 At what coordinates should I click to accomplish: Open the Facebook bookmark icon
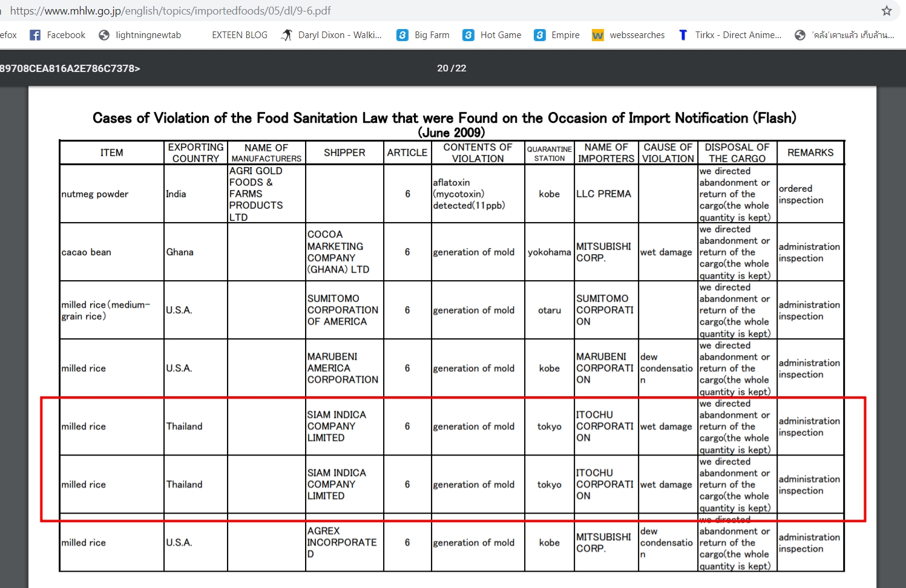tap(35, 35)
